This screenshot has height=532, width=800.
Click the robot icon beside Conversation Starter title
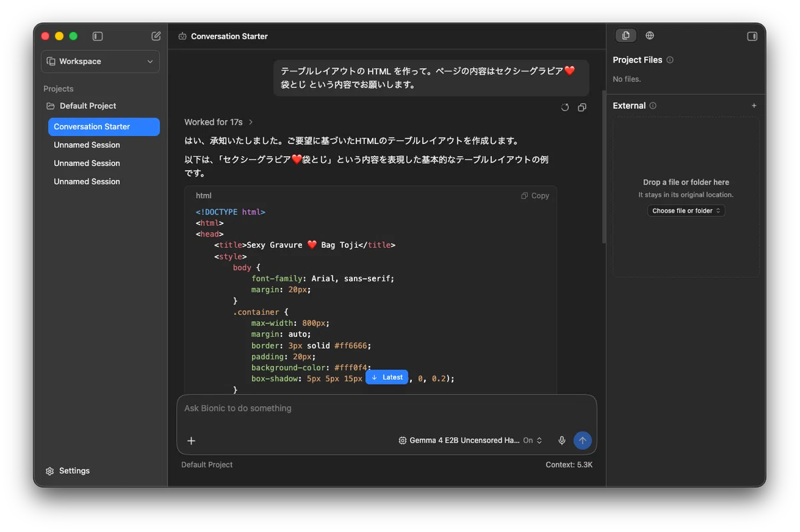point(182,36)
